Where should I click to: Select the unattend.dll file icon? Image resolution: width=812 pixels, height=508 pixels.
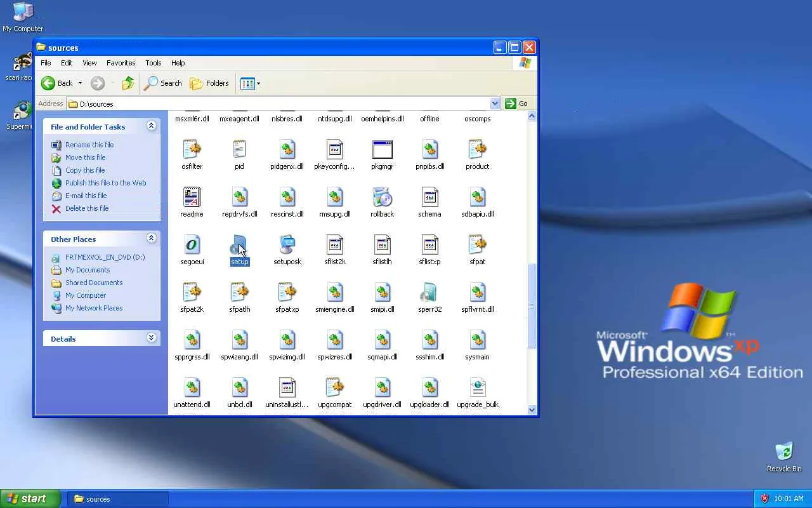point(192,388)
